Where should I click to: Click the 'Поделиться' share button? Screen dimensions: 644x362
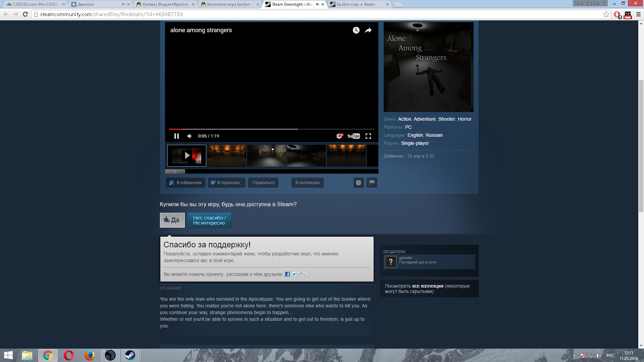point(263,183)
